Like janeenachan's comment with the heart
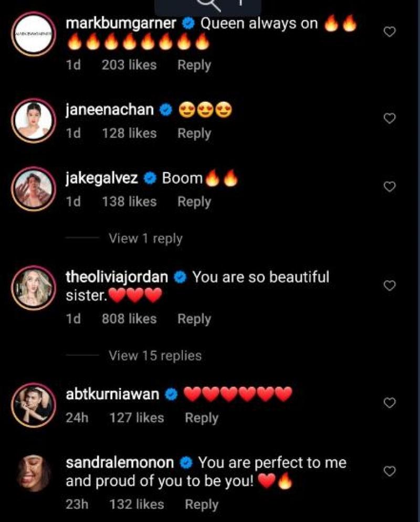 click(390, 119)
